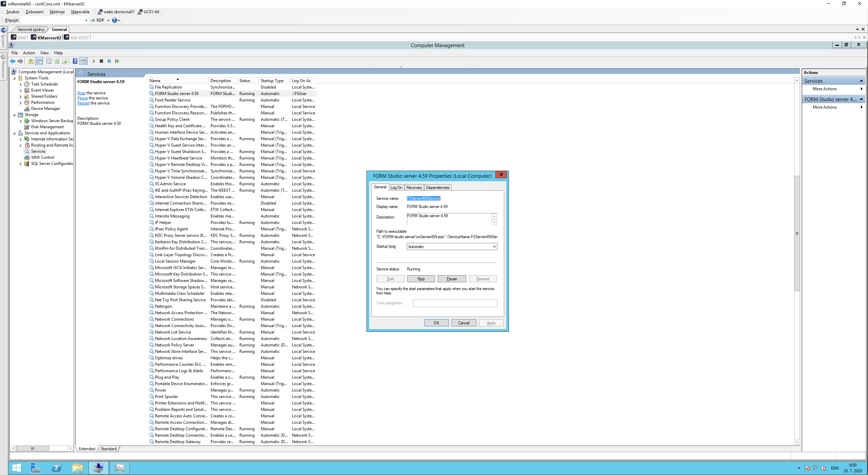Image resolution: width=868 pixels, height=475 pixels.
Task: Open PowerShell from the taskbar
Action: (57, 468)
